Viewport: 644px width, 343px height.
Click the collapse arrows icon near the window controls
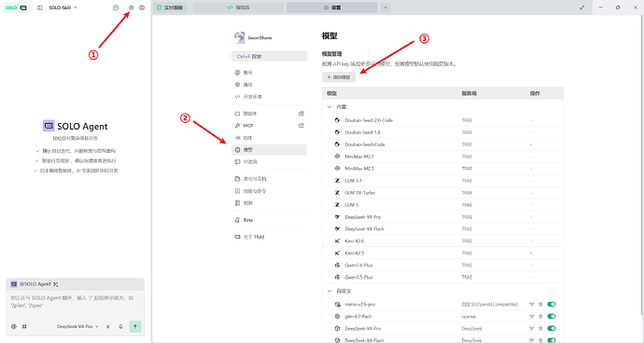pos(582,7)
